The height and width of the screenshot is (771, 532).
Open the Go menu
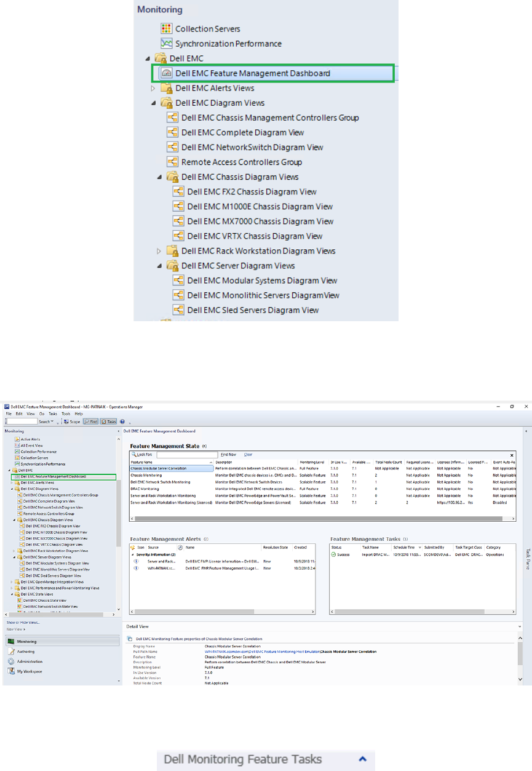pos(42,413)
